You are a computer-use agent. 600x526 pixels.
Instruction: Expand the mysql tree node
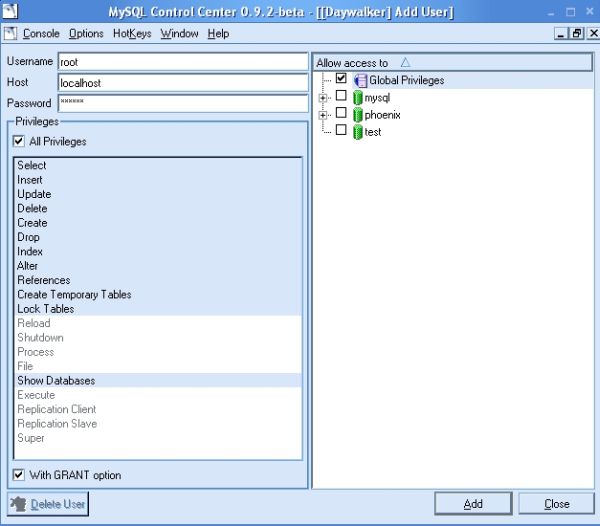[x=323, y=98]
